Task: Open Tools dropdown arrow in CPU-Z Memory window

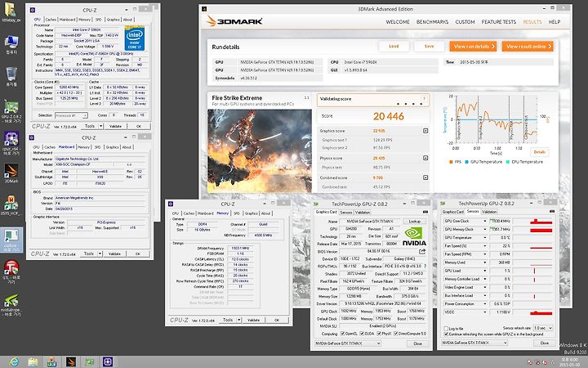Action: 238,320
